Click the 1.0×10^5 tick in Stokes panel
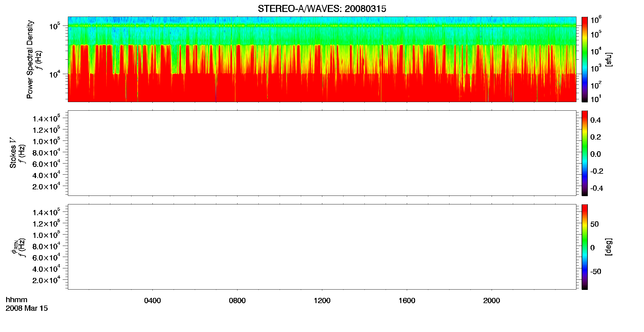The height and width of the screenshot is (332, 644). (x=46, y=141)
